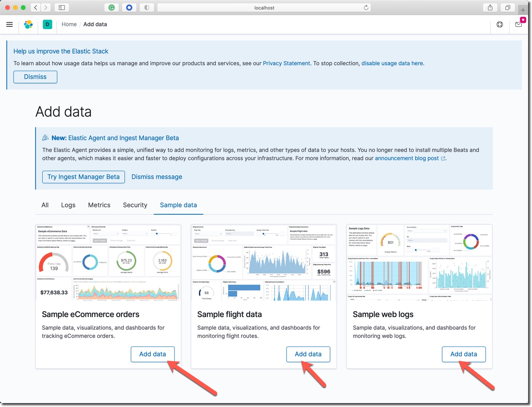
Task: Click disable usage data here link
Action: click(x=392, y=63)
